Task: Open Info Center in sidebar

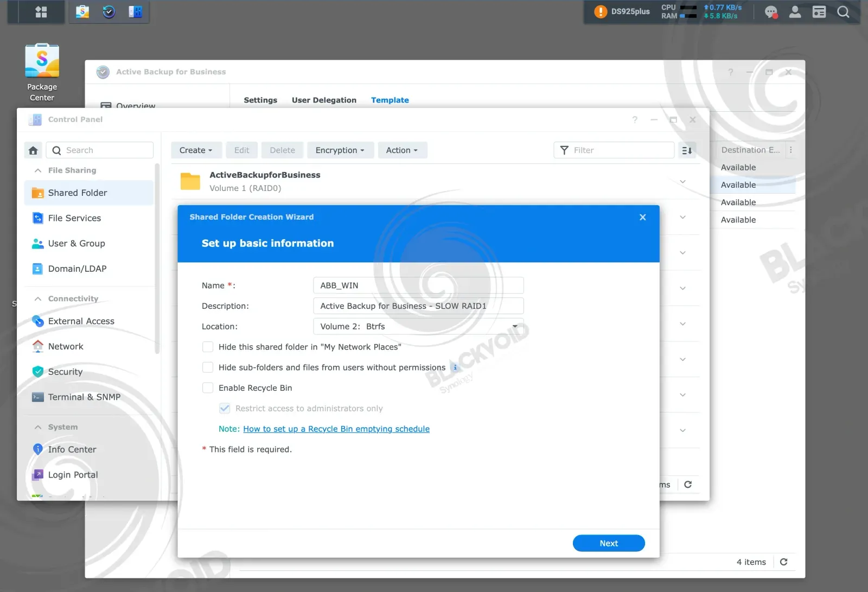Action: [x=89, y=449]
